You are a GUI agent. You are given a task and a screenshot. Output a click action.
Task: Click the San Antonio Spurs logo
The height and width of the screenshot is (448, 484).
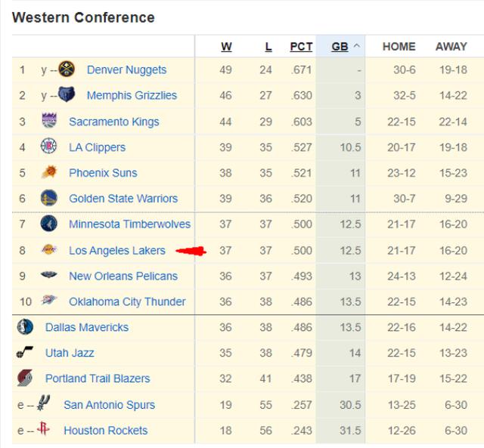44,404
